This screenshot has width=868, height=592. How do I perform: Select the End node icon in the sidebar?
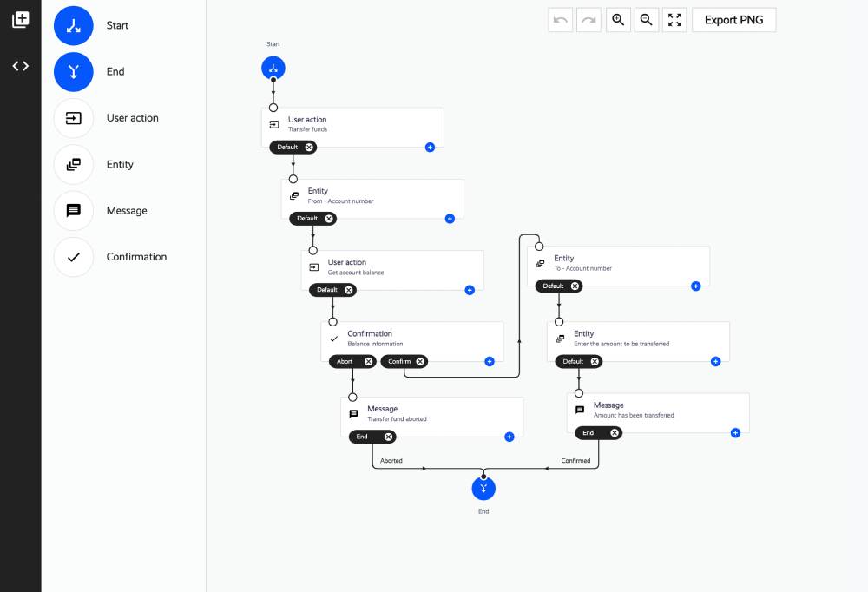pos(73,71)
